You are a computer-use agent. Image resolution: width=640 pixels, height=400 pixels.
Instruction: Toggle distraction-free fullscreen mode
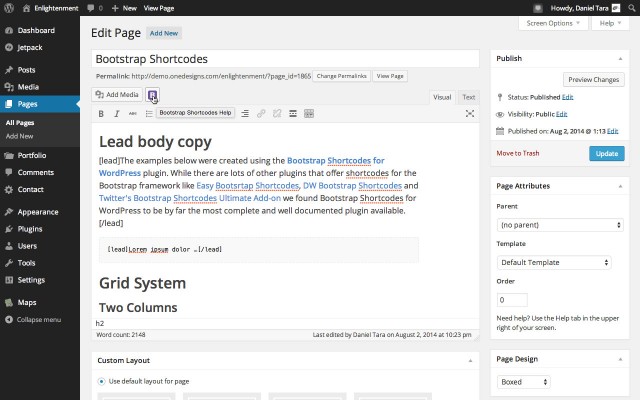[x=470, y=113]
